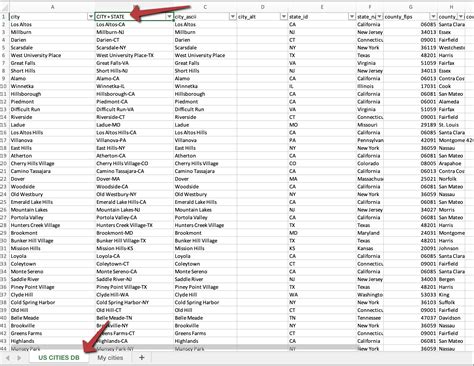
Task: Click the Pennsylvania state name cell
Action: (x=370, y=140)
